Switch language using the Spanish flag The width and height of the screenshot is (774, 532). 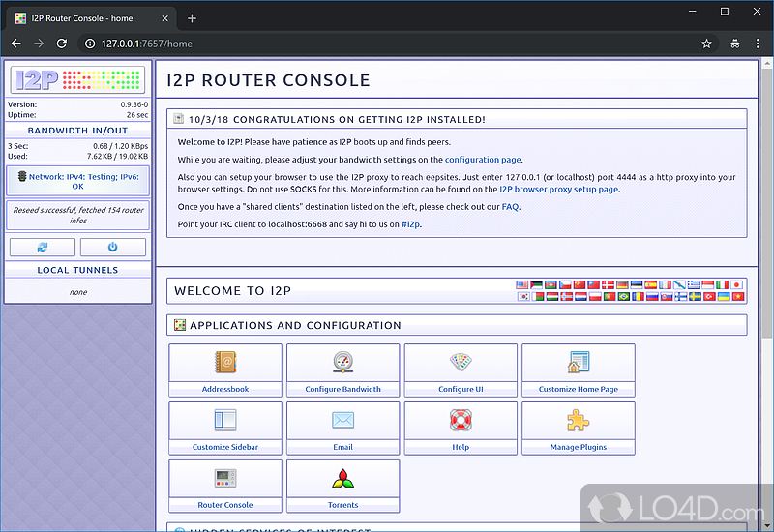[650, 284]
